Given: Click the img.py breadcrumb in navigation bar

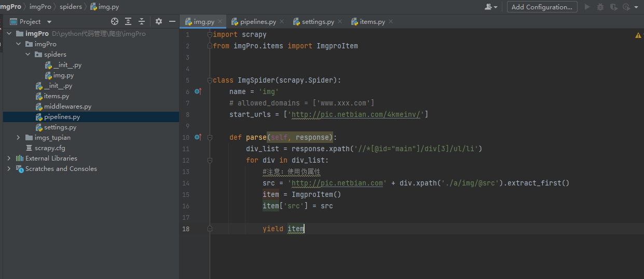Looking at the screenshot, I should [104, 7].
